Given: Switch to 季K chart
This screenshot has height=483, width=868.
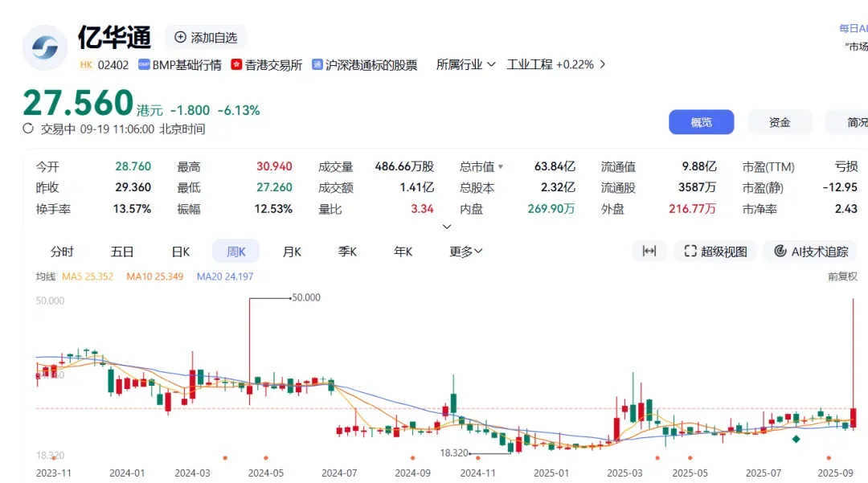Looking at the screenshot, I should tap(347, 252).
